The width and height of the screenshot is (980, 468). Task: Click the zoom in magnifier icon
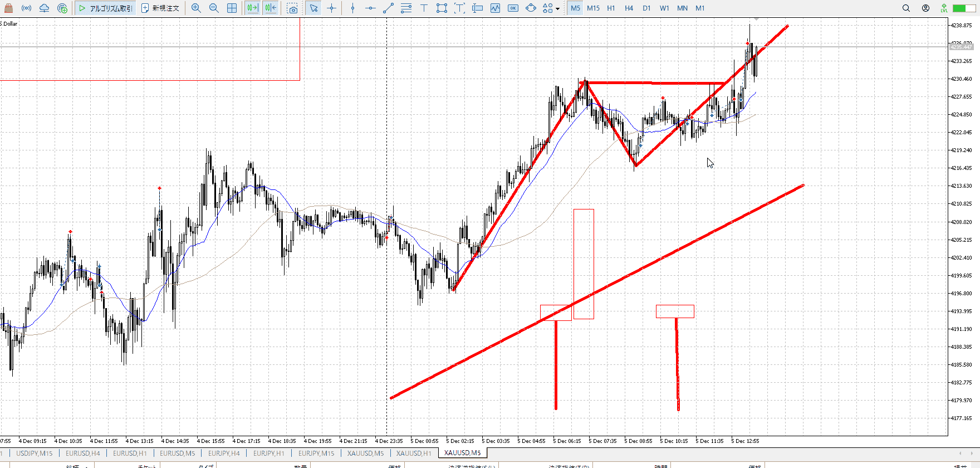click(x=196, y=8)
